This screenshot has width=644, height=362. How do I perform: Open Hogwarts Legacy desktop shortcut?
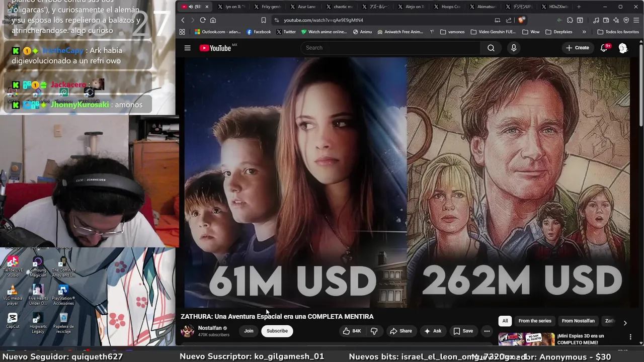coord(38,323)
